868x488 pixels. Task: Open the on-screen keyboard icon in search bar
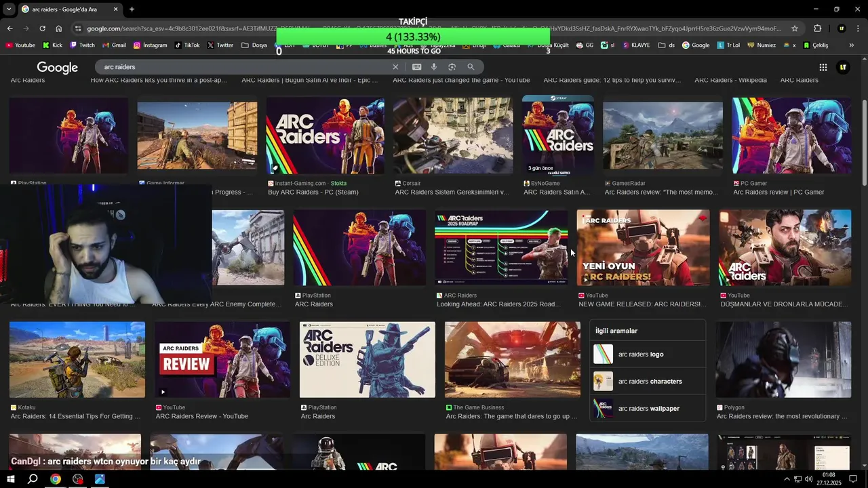[x=416, y=67]
